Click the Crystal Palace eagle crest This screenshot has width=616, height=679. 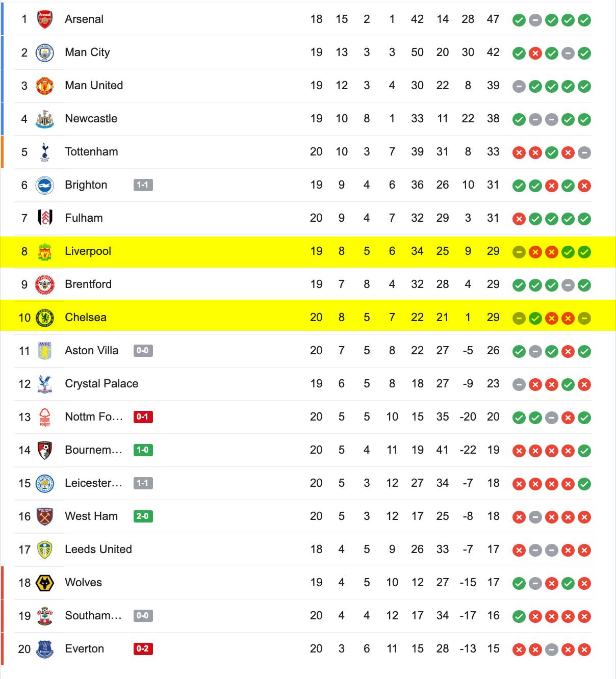click(45, 384)
